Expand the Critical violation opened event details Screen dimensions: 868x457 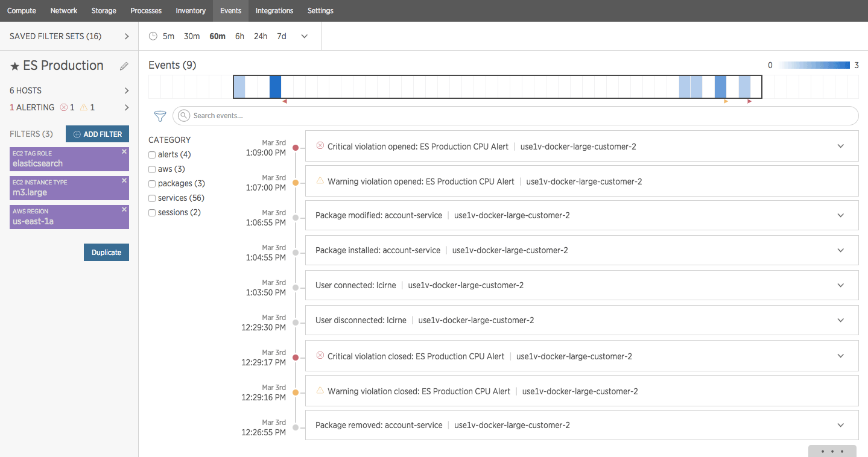pos(841,146)
